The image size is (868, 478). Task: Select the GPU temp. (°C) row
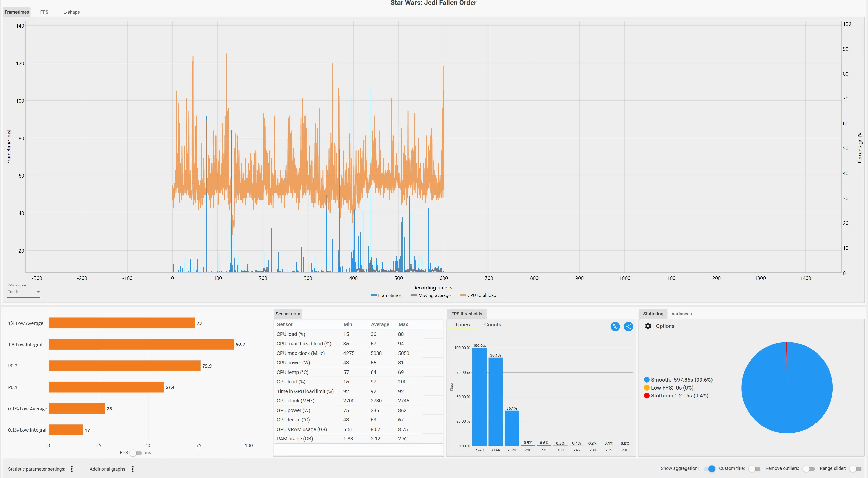click(358, 420)
